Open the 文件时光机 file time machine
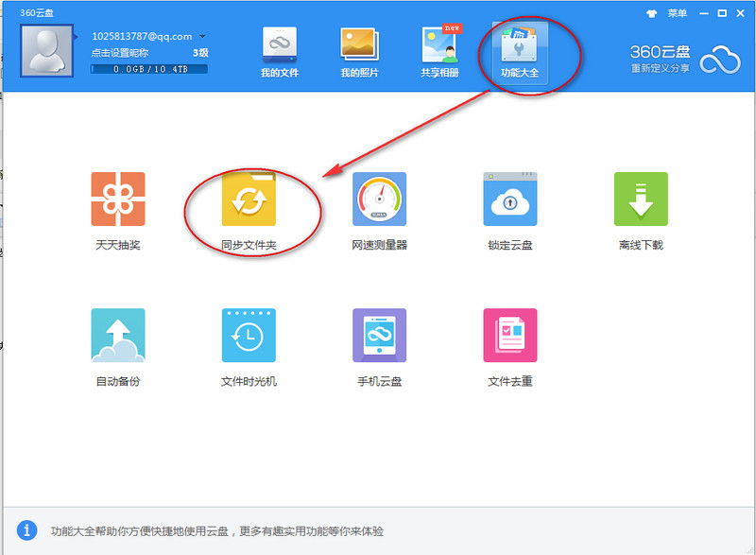Screen dimensions: 756x555 point(249,336)
